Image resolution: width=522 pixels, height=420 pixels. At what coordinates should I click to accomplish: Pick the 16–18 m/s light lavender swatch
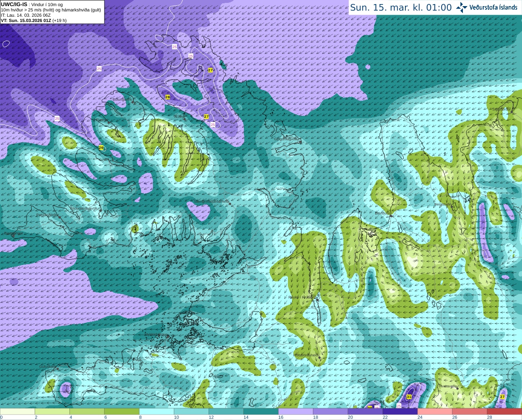296,411
